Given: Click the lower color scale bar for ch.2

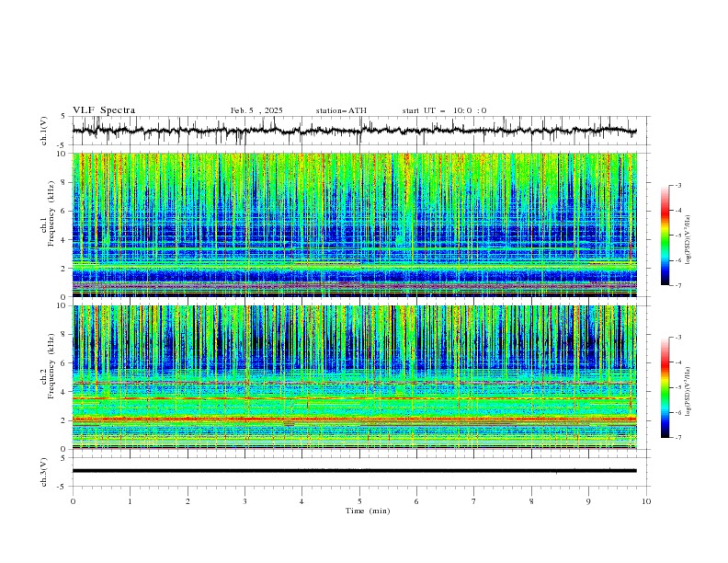Looking at the screenshot, I should point(665,387).
